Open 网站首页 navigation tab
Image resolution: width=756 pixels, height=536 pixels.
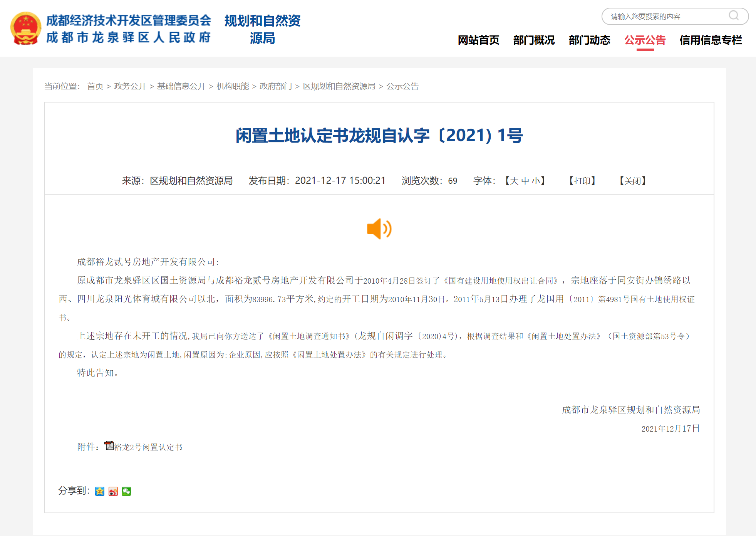(x=478, y=40)
